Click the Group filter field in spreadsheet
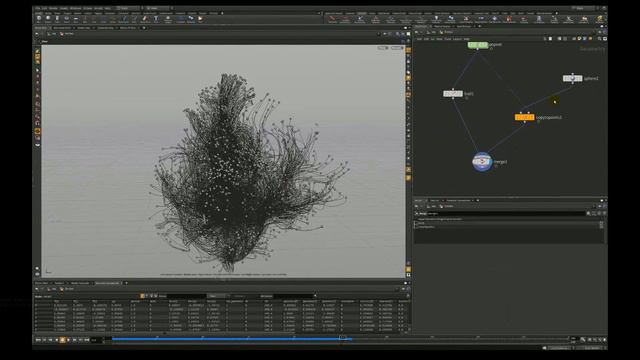 click(187, 296)
